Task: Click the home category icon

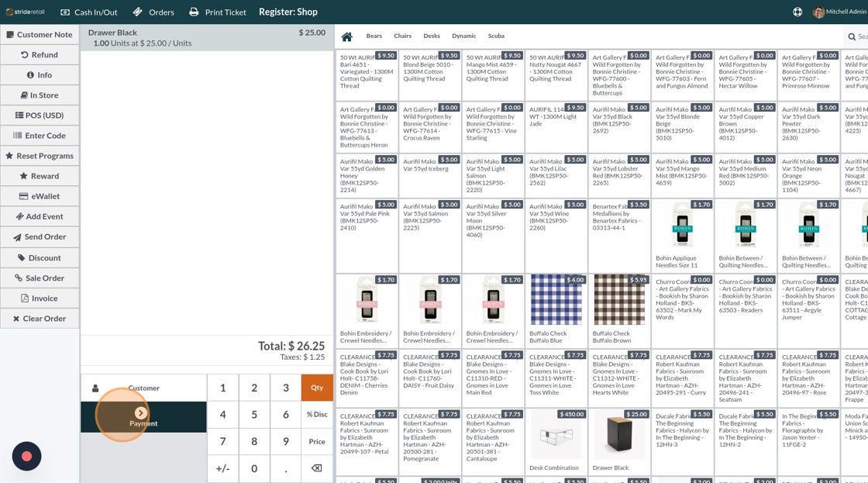Action: coord(347,36)
